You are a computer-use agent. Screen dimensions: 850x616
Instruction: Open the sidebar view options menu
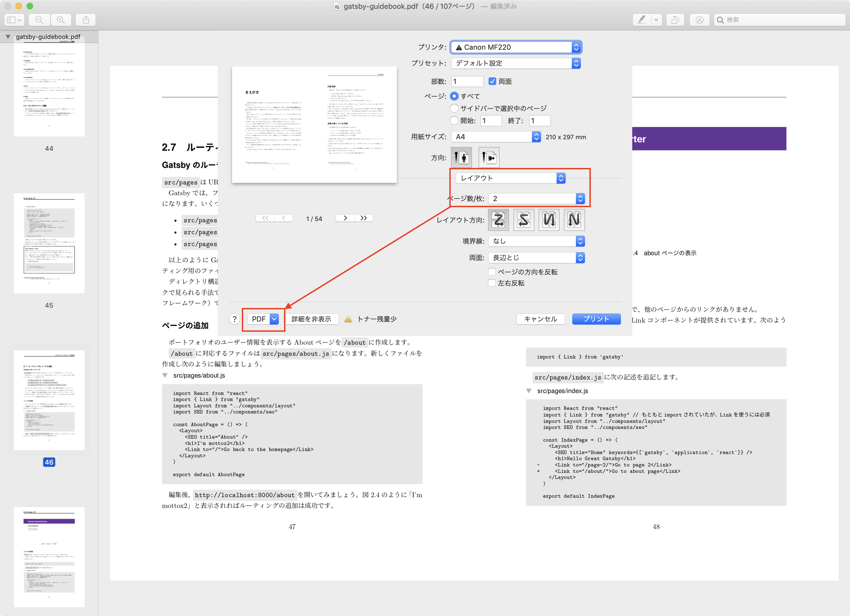pyautogui.click(x=14, y=20)
